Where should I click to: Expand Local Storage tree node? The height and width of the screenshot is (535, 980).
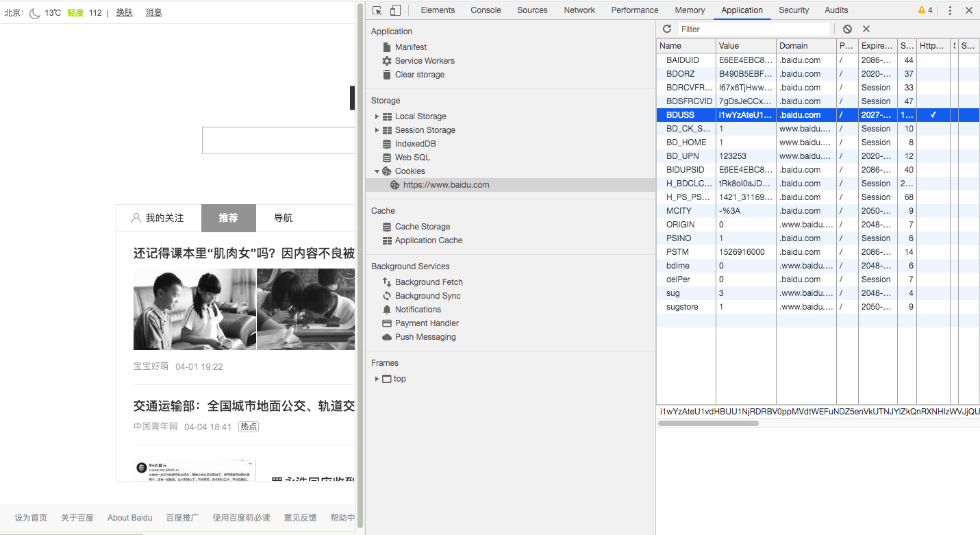[377, 116]
